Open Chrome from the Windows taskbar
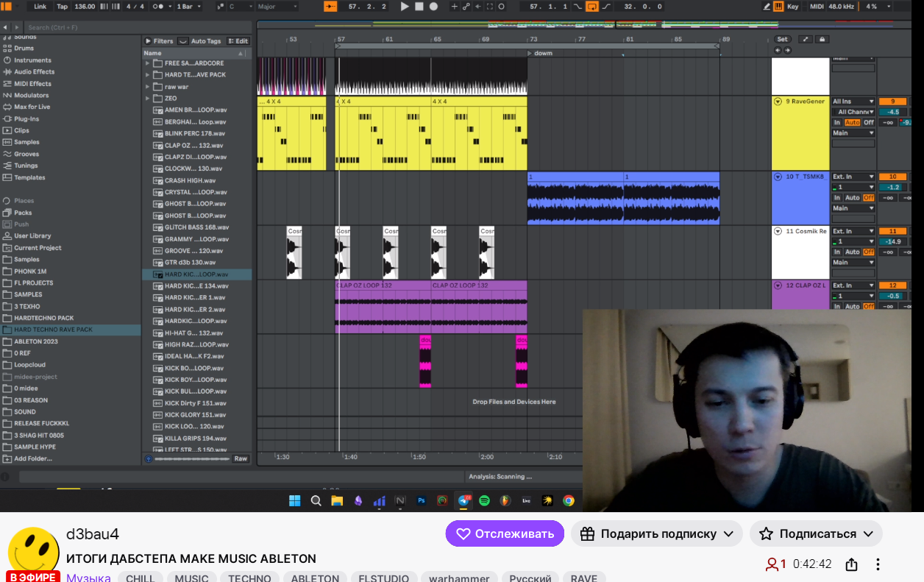 tap(569, 500)
